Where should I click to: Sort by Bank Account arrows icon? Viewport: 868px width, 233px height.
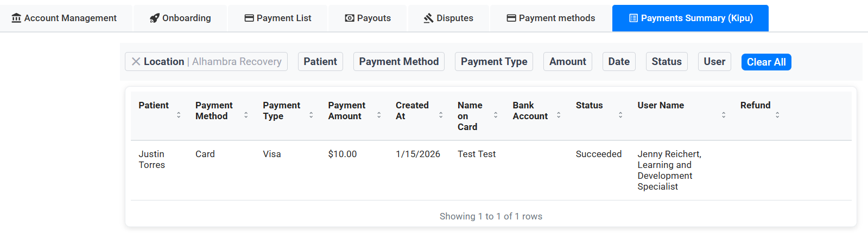click(559, 115)
